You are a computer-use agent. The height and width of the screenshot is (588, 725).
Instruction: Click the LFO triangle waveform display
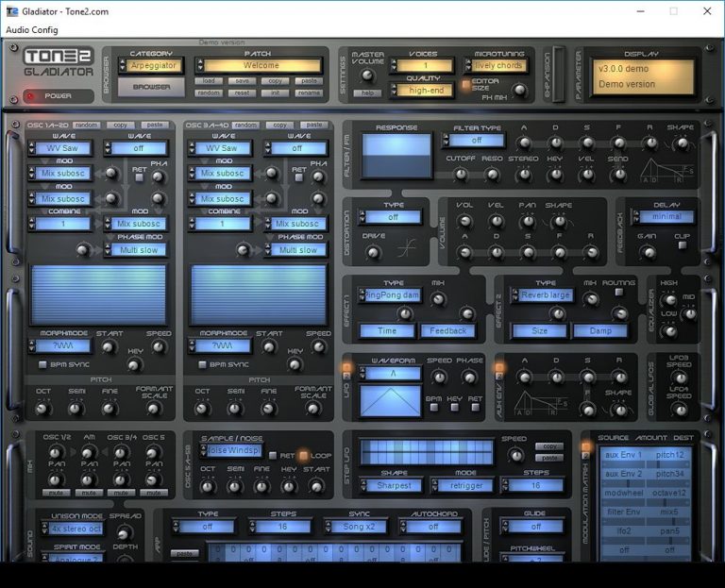(391, 401)
